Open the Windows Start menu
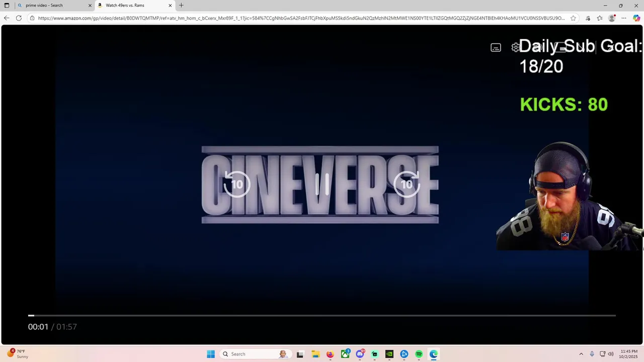This screenshot has height=362, width=644. (x=211, y=354)
